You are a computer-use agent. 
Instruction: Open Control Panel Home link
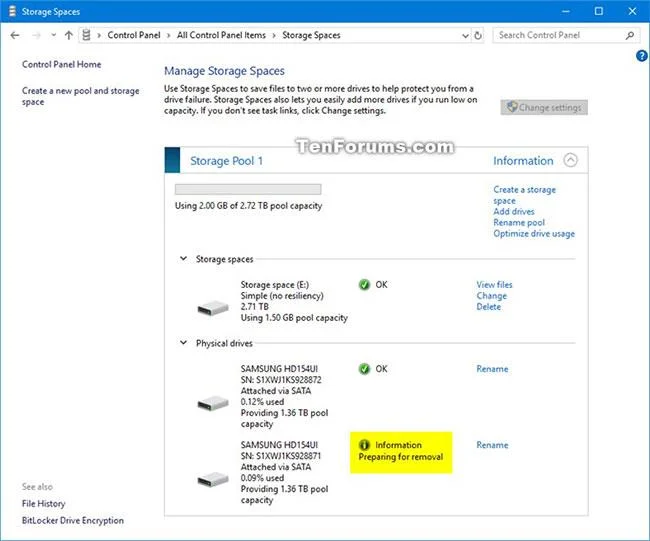[x=62, y=64]
